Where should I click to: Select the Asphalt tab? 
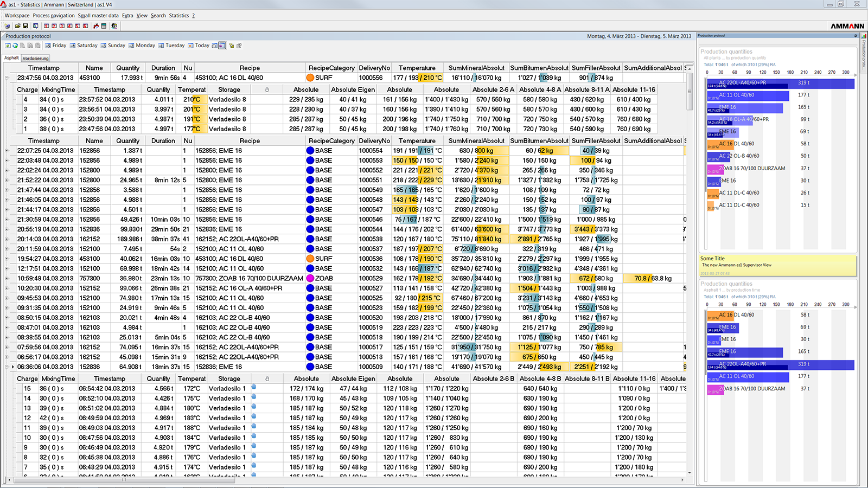[11, 58]
